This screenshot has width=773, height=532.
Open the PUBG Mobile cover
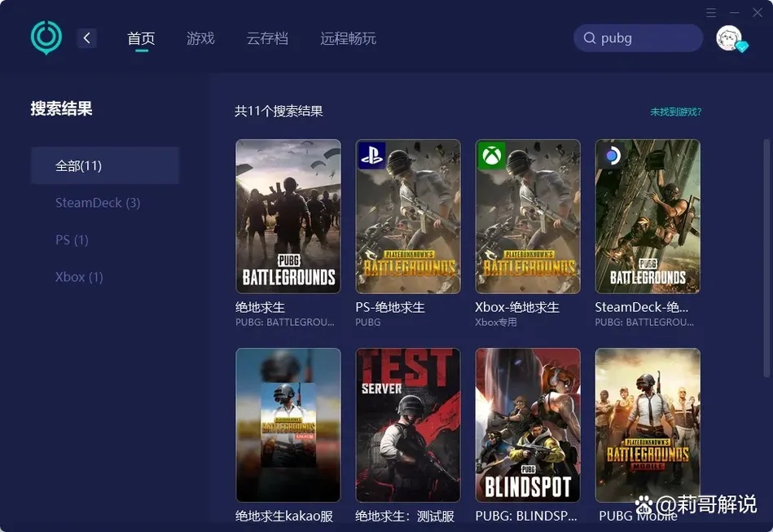[x=648, y=425]
